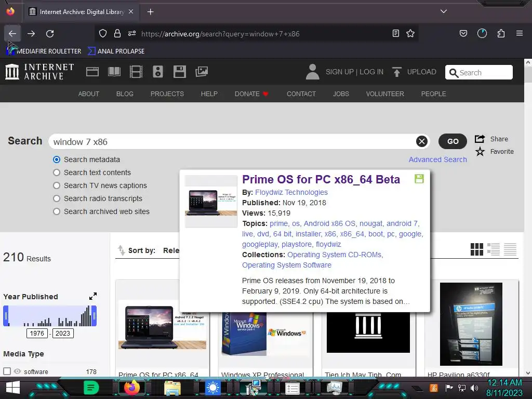Go back using the browser back arrow
Image resolution: width=532 pixels, height=399 pixels.
[x=12, y=34]
